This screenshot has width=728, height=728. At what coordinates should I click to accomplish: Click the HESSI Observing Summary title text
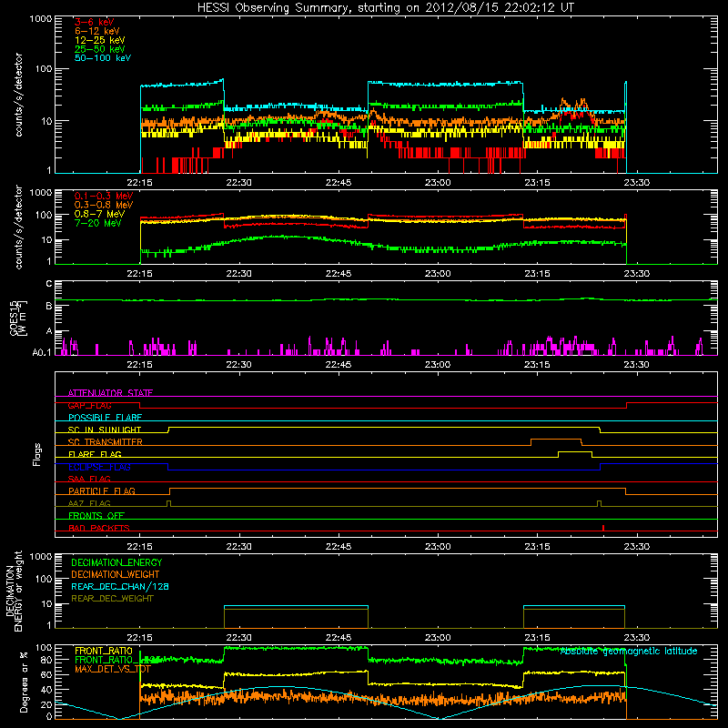[x=386, y=8]
